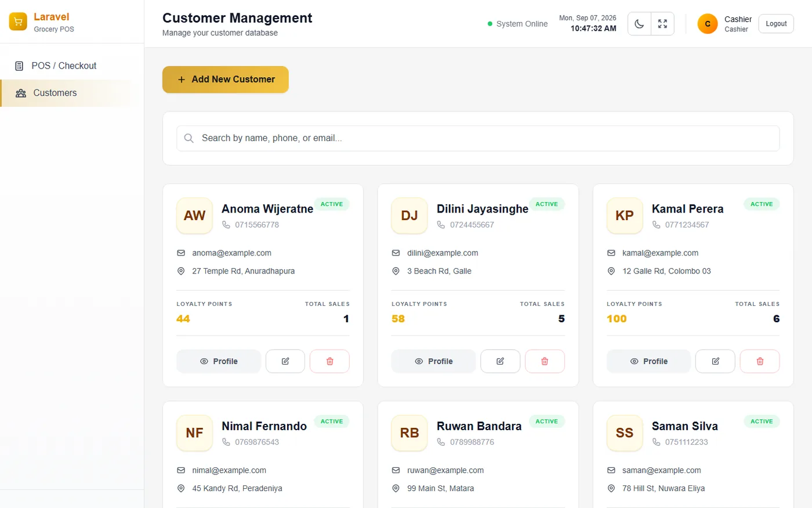812x508 pixels.
Task: Click the address 12 Galle Rd, Colombo 03
Action: pos(666,271)
